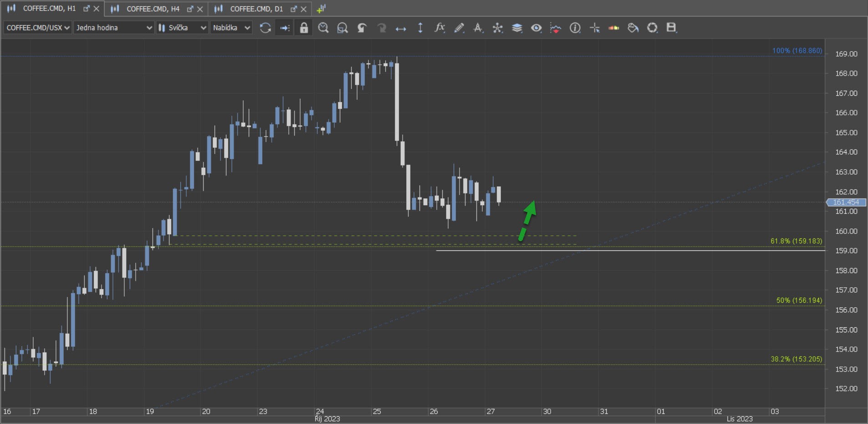Open the COFFEE.CMD/USX symbol dropdown
This screenshot has height=424, width=868.
tap(38, 28)
